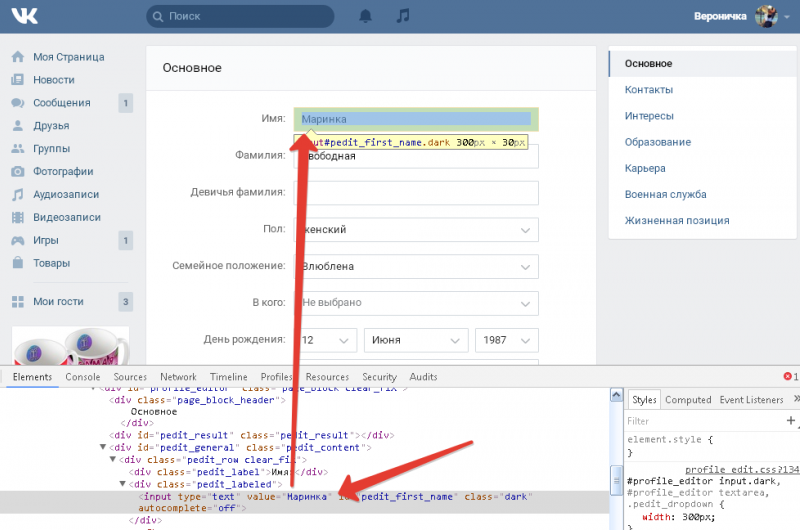Viewport: 800px width, 530px height.
Task: Open the В кого dropdown
Action: (416, 303)
